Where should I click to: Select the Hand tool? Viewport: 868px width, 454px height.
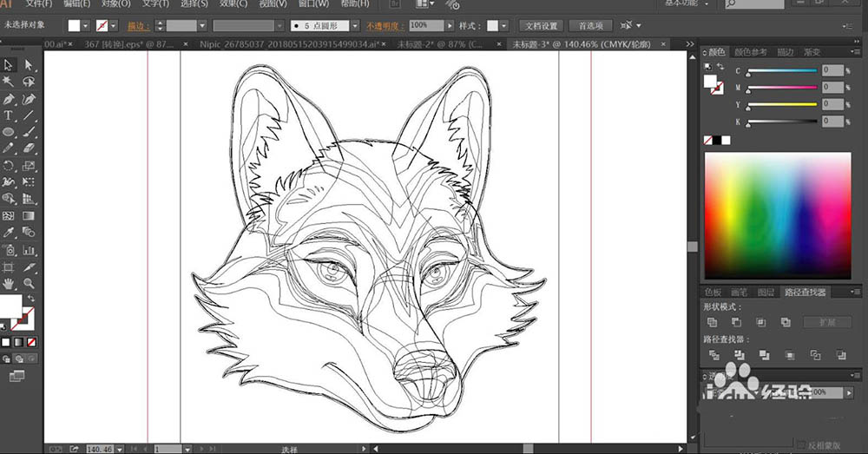9,284
